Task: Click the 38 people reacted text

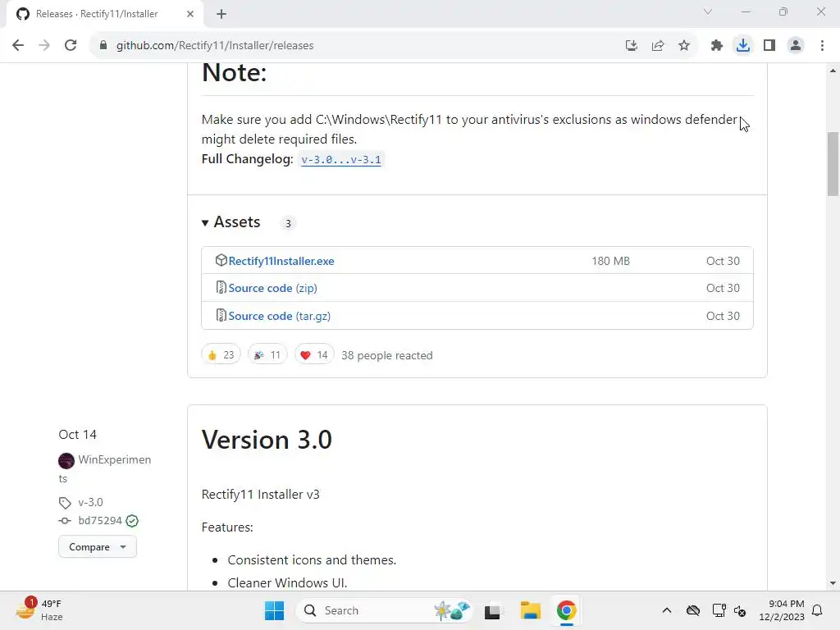Action: tap(387, 355)
